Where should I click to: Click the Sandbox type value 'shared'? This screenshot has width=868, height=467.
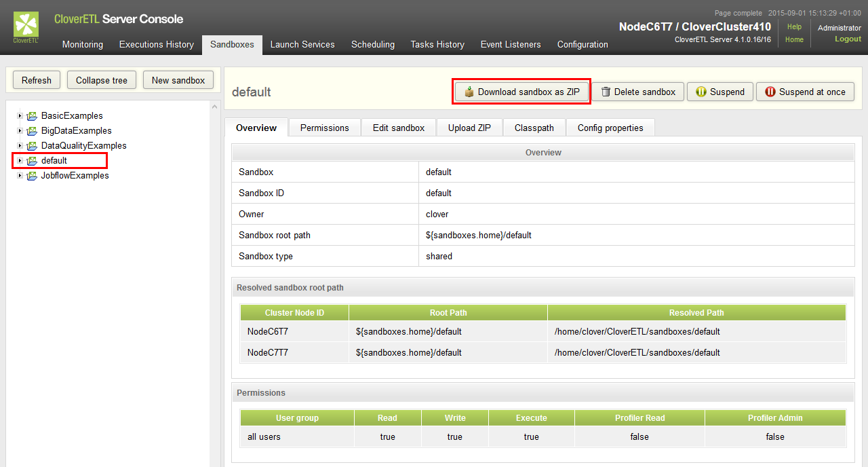439,257
